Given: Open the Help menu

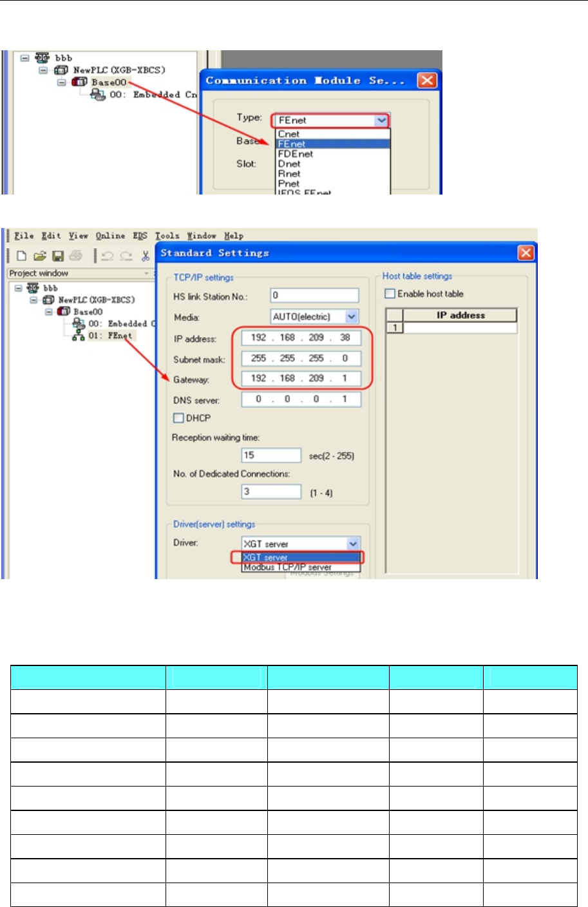Looking at the screenshot, I should [x=234, y=236].
